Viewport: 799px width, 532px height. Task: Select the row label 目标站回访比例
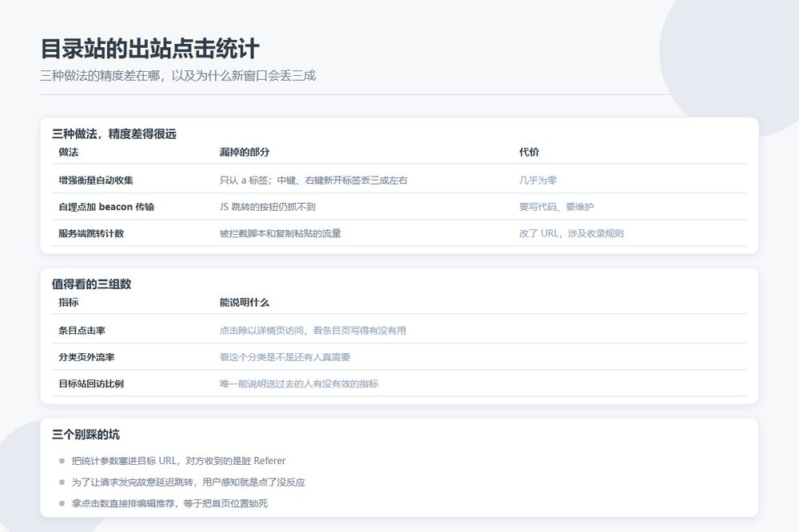91,383
